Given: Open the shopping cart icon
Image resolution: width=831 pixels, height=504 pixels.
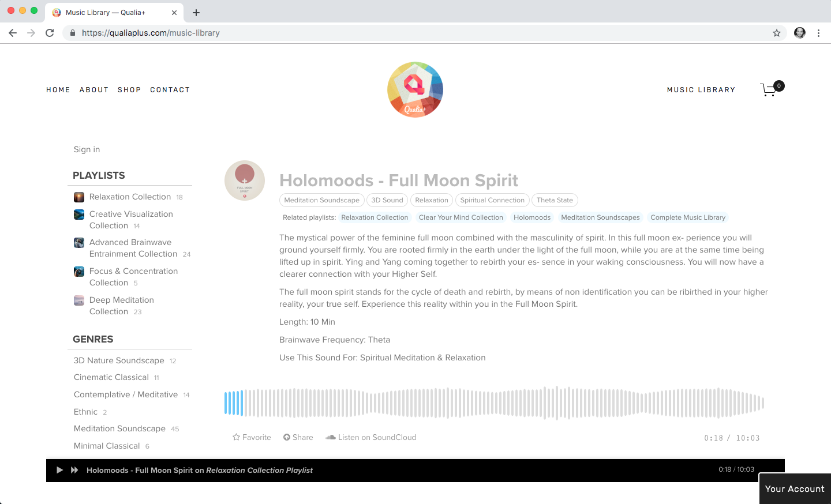Looking at the screenshot, I should click(x=772, y=89).
